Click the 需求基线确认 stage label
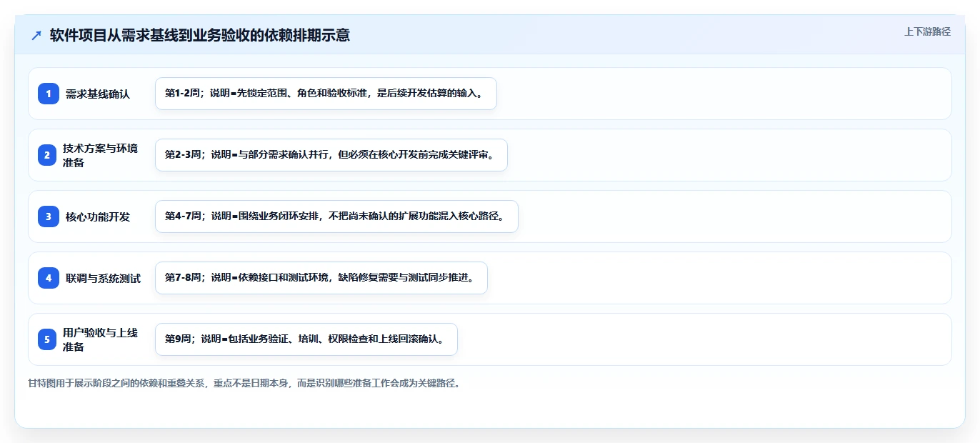 (98, 94)
